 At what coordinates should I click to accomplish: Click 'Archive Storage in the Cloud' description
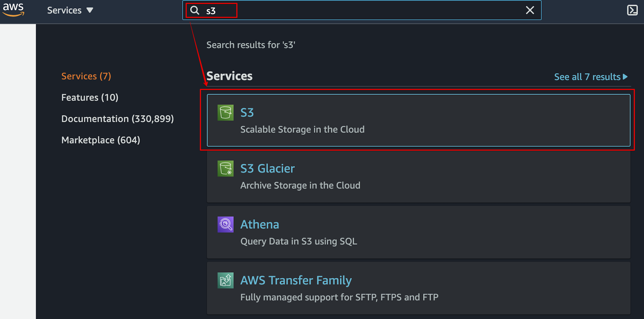[300, 185]
